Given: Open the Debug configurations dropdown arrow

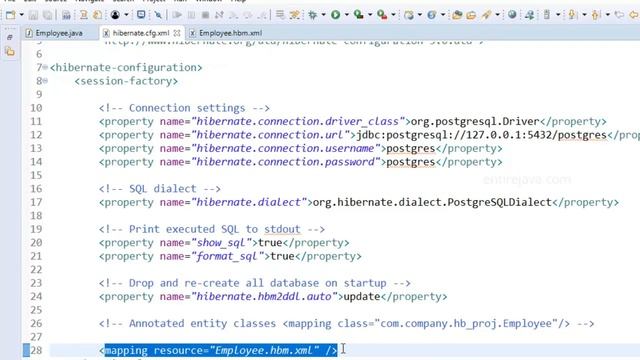Looking at the screenshot, I should click(323, 15).
